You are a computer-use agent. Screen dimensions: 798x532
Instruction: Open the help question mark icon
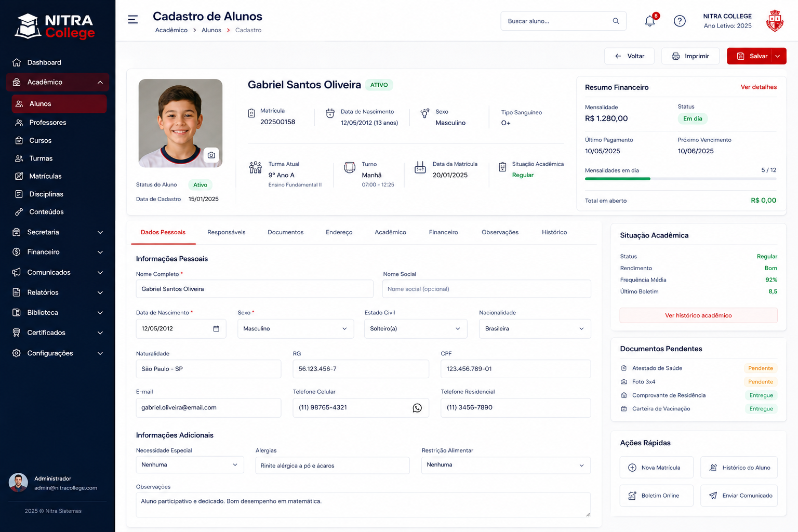point(680,21)
